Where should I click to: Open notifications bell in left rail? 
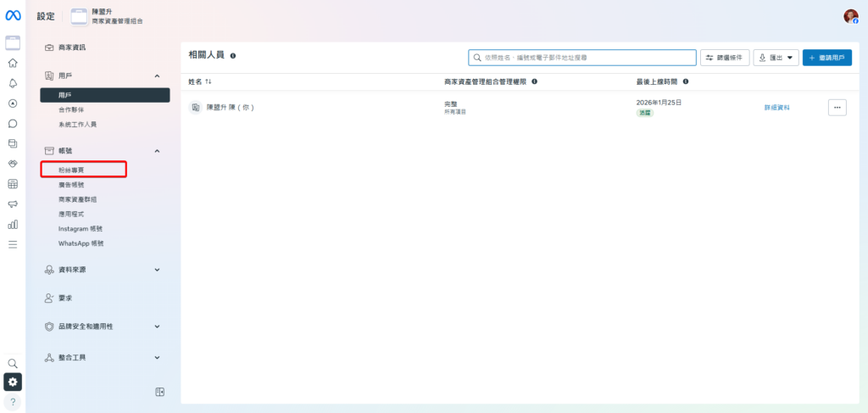(x=13, y=83)
